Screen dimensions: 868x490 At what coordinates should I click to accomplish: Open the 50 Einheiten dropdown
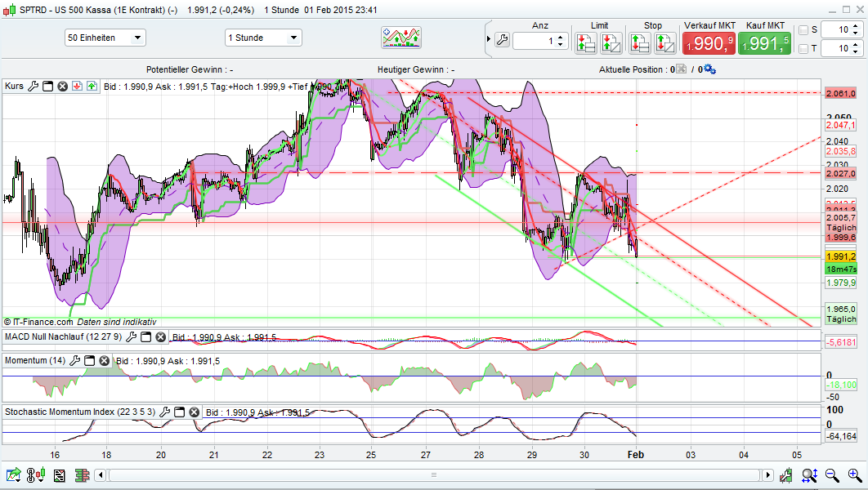(105, 37)
